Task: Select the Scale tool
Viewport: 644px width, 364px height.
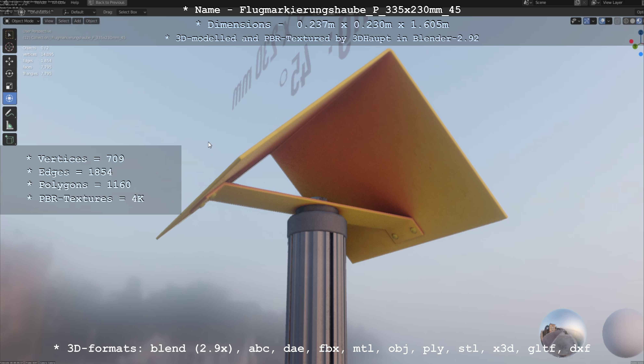Action: tap(9, 86)
